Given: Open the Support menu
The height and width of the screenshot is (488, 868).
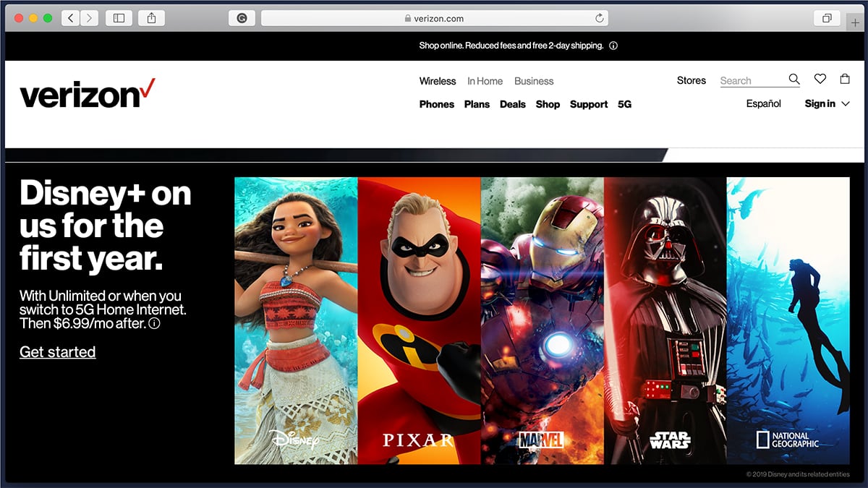Looking at the screenshot, I should 589,104.
